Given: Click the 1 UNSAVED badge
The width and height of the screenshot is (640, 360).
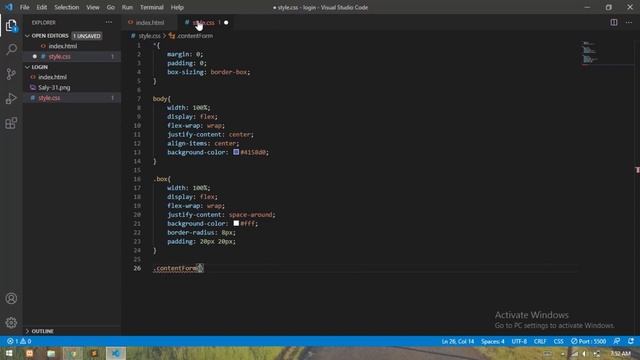Looking at the screenshot, I should 87,36.
